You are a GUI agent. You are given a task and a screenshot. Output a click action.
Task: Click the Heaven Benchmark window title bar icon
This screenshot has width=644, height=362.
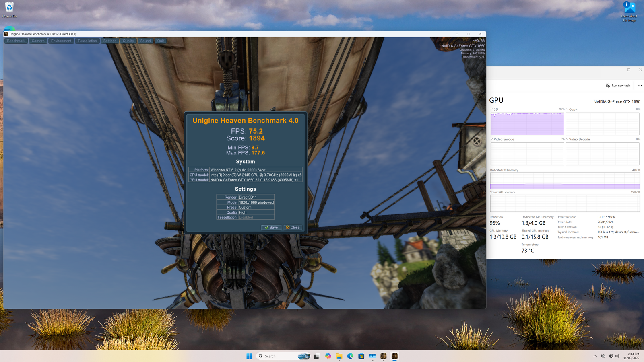pos(6,34)
